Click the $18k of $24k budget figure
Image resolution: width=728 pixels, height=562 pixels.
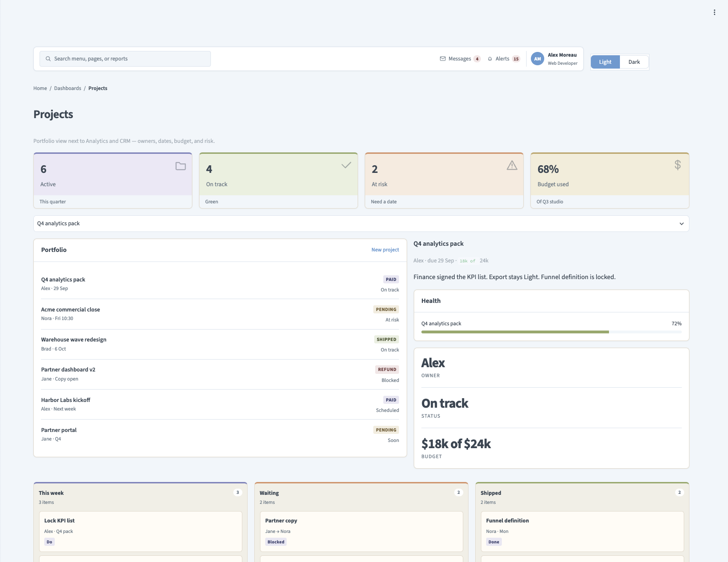click(456, 444)
